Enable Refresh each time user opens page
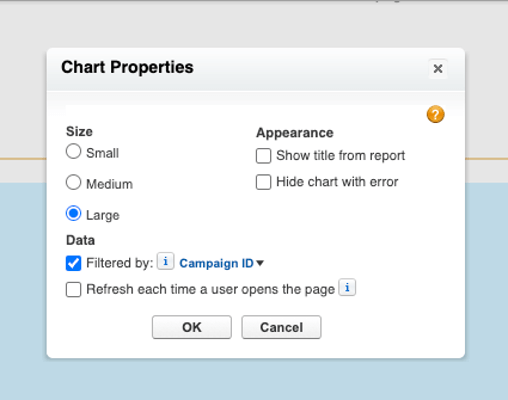 tap(73, 289)
